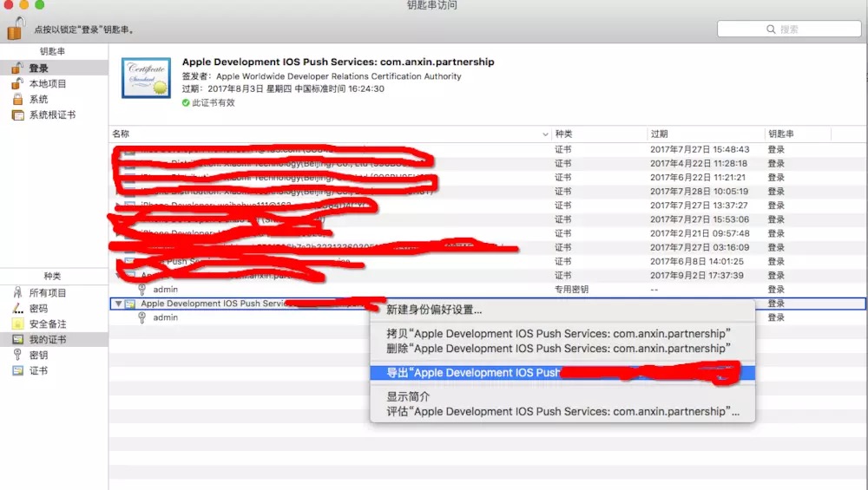Click the 我的证书 certificate icon
Viewport: 868px width, 490px height.
coord(17,339)
